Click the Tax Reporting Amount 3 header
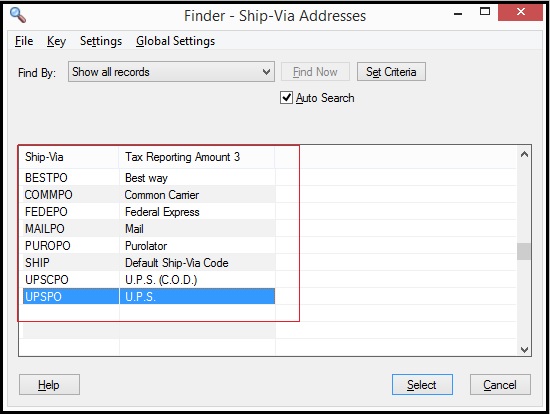Viewport: 550px width, 414px height. tap(197, 157)
